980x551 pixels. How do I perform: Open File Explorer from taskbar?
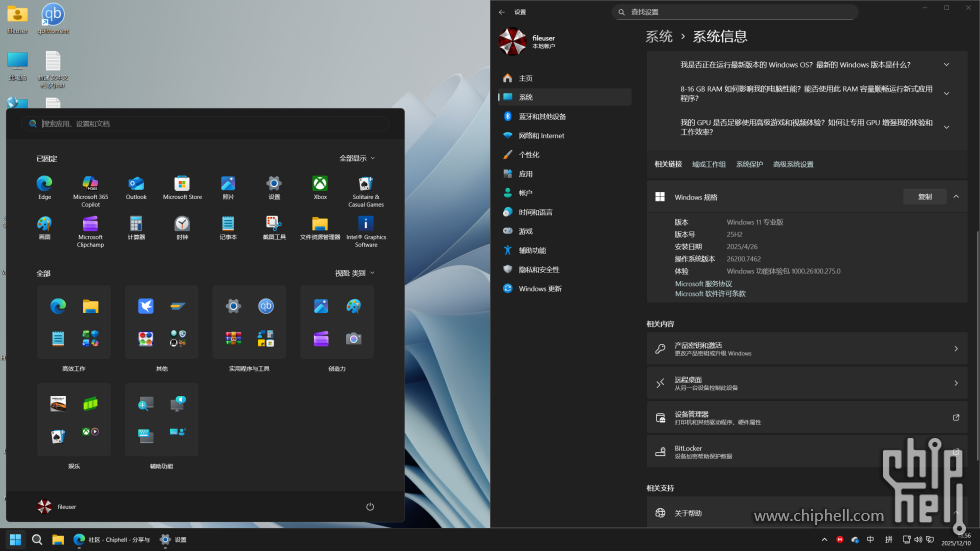[x=58, y=540]
